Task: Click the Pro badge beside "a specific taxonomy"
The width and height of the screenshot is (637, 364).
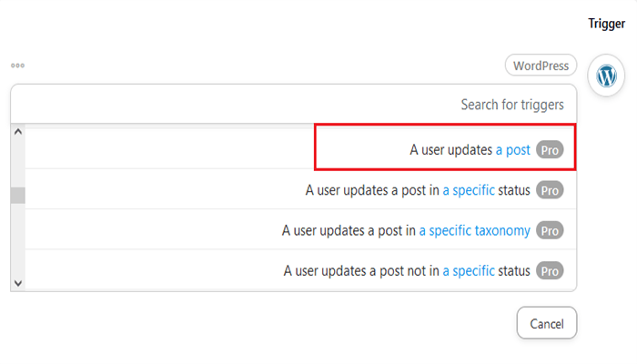Action: [550, 230]
